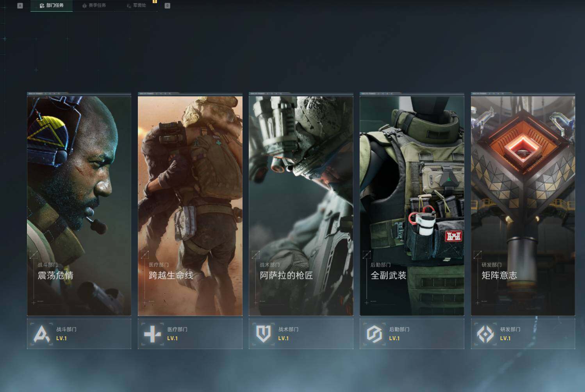Switch to the 赛季任务 tab
This screenshot has width=585, height=392.
tap(94, 5)
